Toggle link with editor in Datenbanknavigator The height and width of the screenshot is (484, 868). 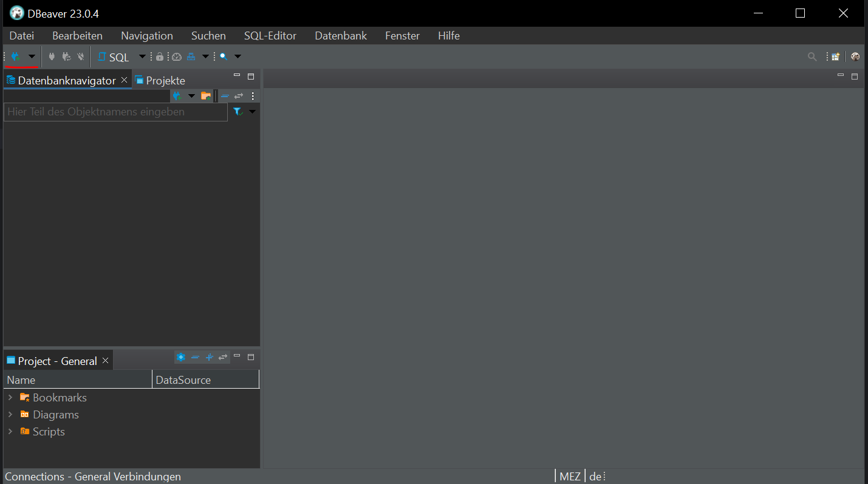pos(239,96)
